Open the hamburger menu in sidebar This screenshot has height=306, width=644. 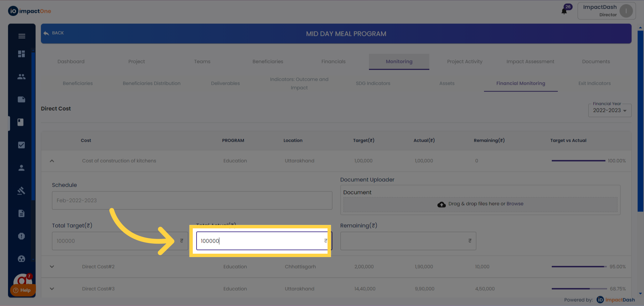tap(22, 36)
